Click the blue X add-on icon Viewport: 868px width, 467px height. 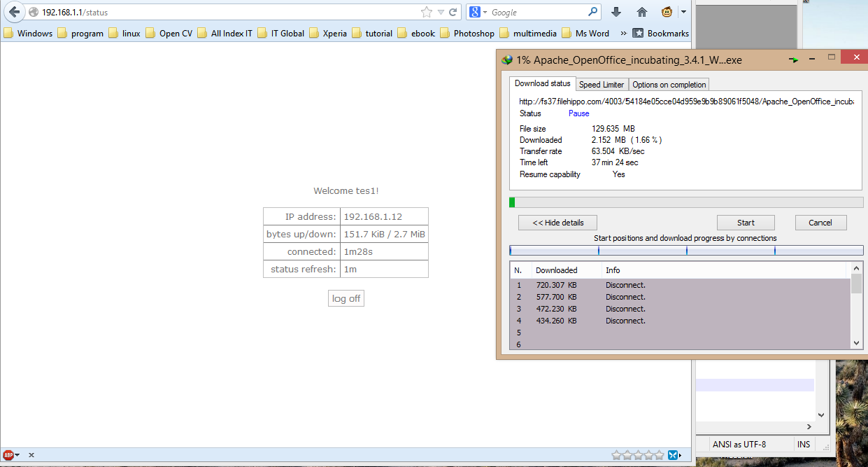coord(673,455)
